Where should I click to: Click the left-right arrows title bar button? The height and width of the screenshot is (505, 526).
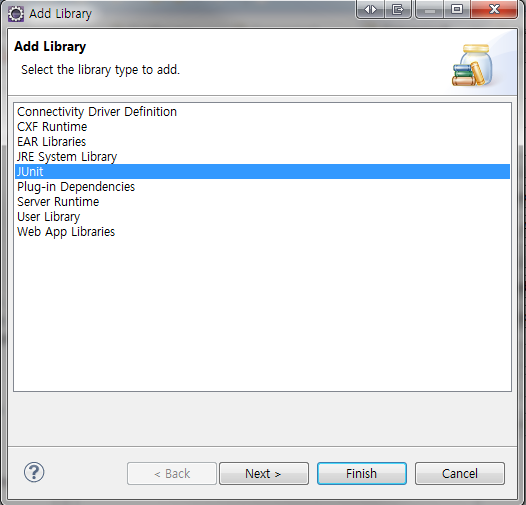point(370,9)
